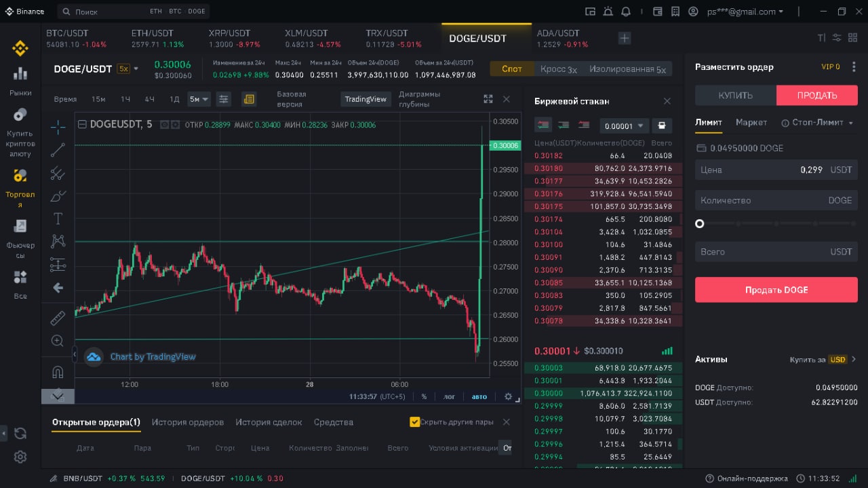Switch to ПРОДАТЬ mode
Image resolution: width=868 pixels, height=488 pixels.
pyautogui.click(x=817, y=95)
